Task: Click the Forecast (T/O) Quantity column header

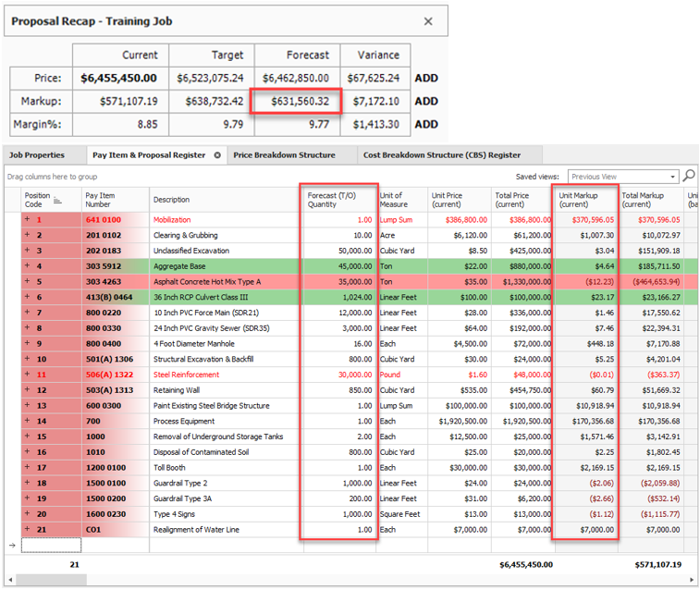Action: click(x=338, y=200)
